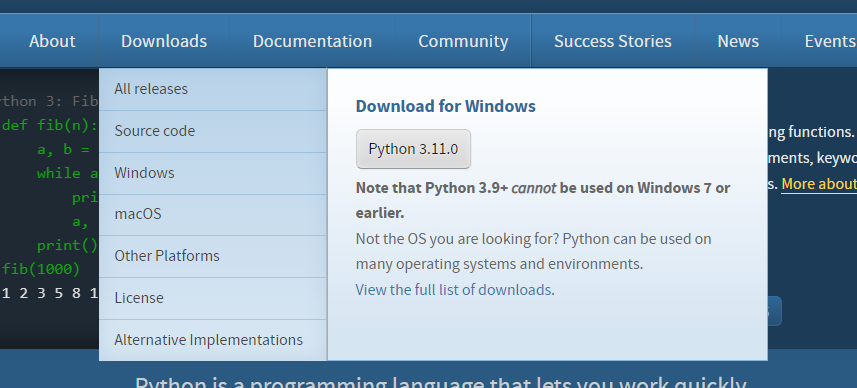
Task: Click the 'More about' yellow link
Action: coord(819,184)
